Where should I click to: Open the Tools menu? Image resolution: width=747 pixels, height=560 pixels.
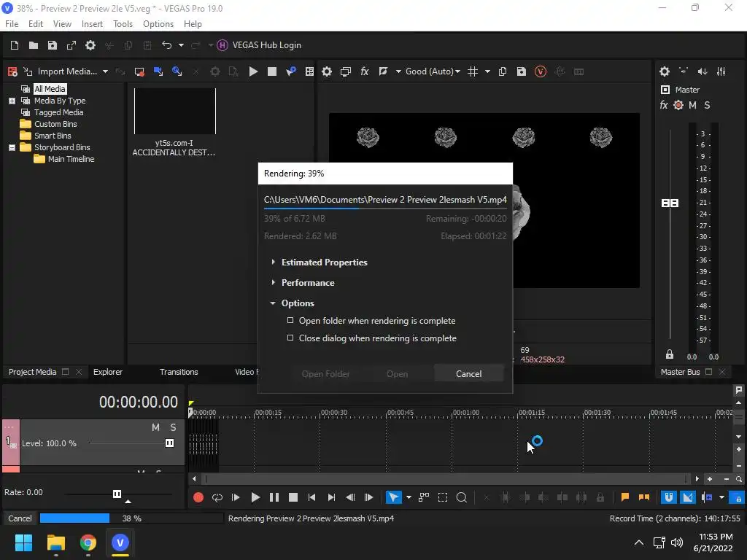(123, 24)
